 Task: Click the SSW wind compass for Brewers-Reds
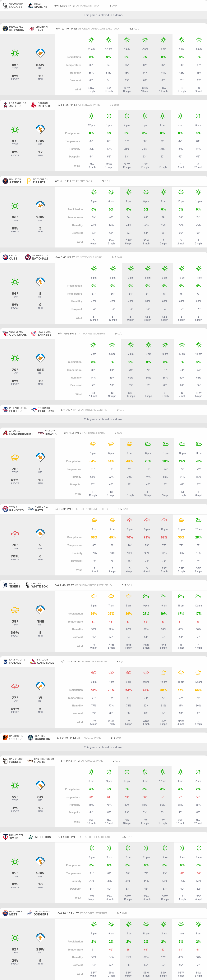coord(40,53)
